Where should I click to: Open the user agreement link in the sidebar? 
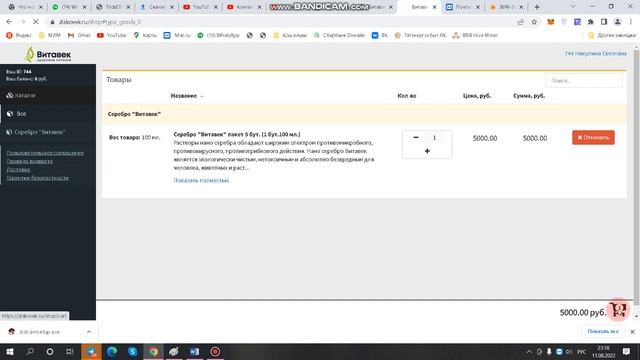tap(45, 153)
